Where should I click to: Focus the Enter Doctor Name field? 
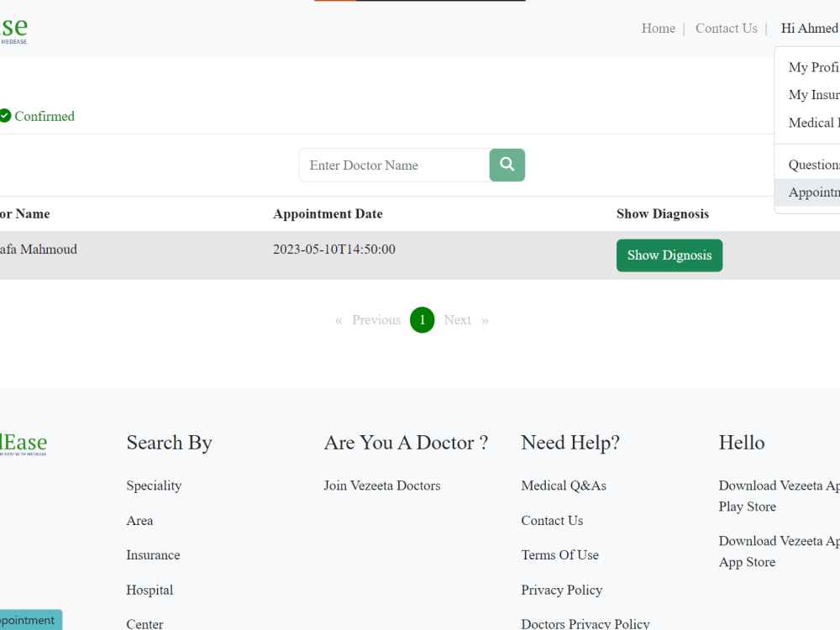394,165
